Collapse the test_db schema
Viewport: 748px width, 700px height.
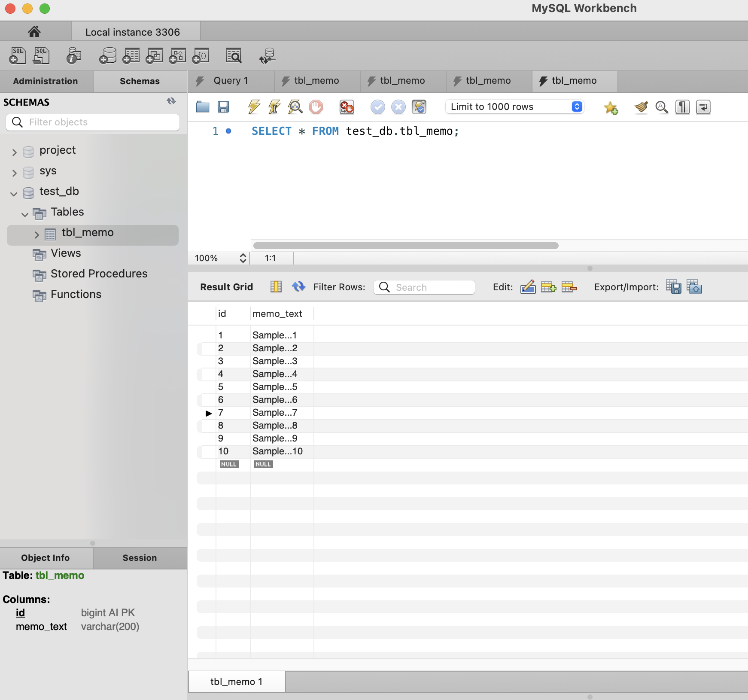[x=14, y=194]
